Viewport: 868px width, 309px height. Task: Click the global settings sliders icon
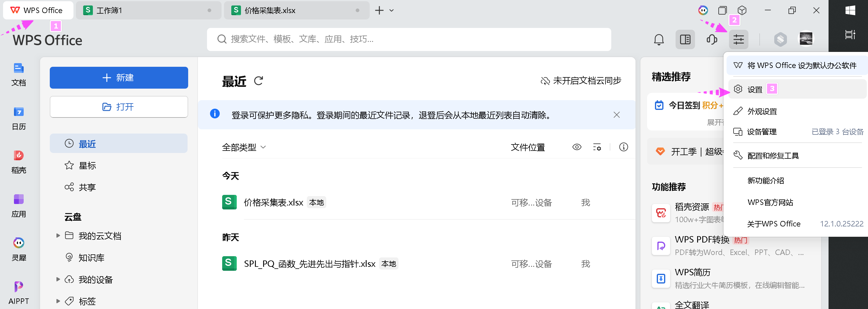[739, 39]
